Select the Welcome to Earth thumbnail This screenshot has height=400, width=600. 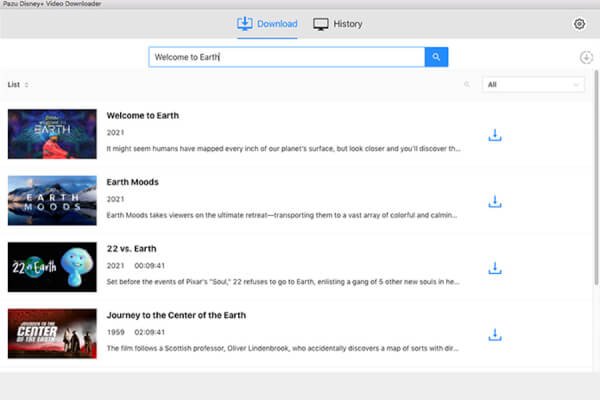pyautogui.click(x=52, y=134)
